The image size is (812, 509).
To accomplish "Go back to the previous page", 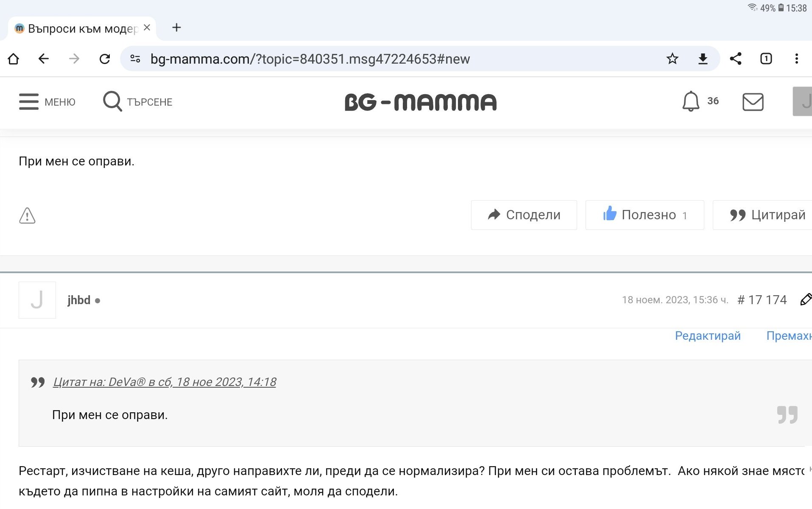I will tap(44, 59).
